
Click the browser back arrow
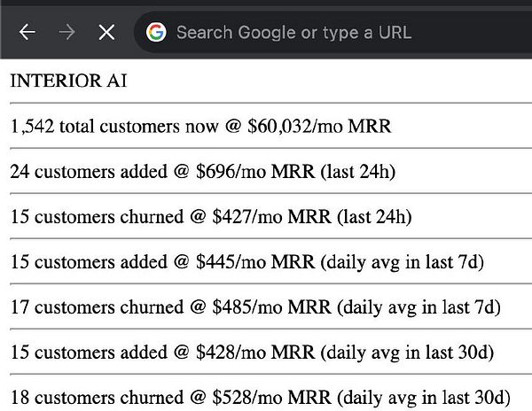27,32
